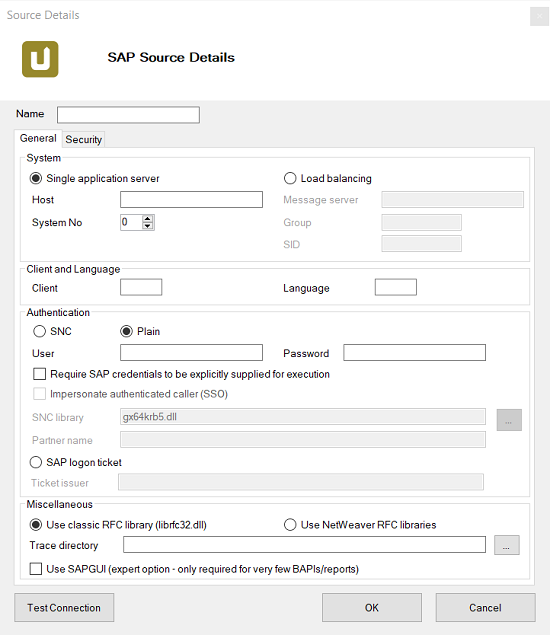Click the Ticket issuer field
This screenshot has height=635, width=550.
click(301, 482)
